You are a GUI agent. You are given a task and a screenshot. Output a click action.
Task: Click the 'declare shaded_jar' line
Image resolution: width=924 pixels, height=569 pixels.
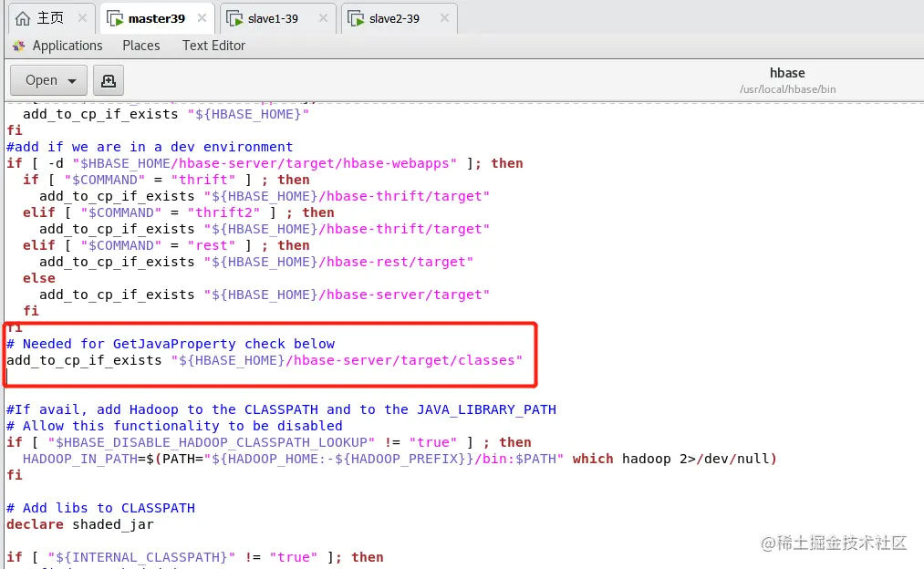[80, 524]
